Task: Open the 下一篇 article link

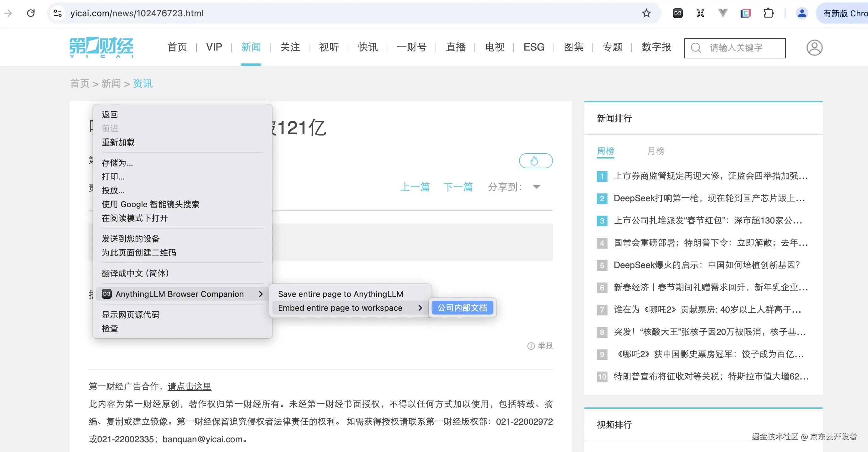Action: click(x=458, y=187)
